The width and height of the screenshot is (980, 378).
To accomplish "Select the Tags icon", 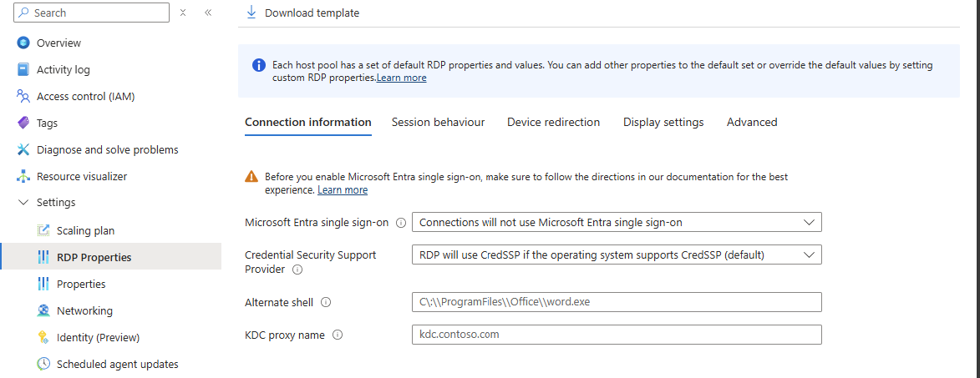I will [23, 123].
